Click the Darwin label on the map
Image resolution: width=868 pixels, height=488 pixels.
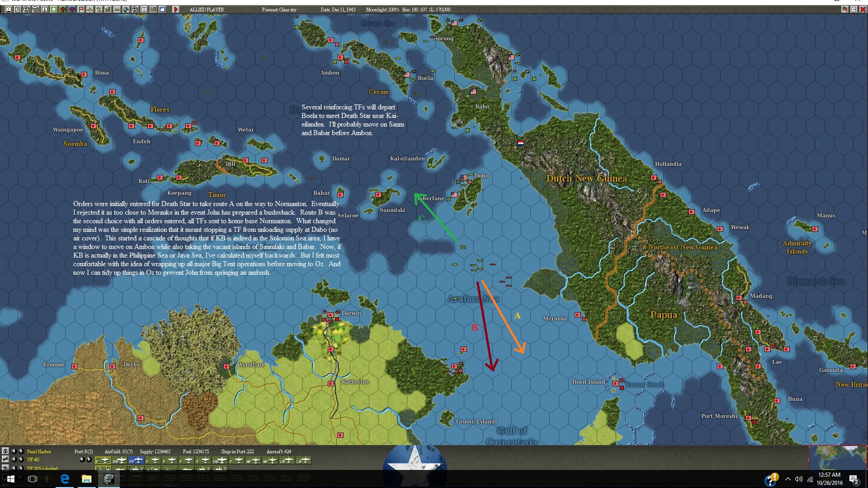point(351,313)
